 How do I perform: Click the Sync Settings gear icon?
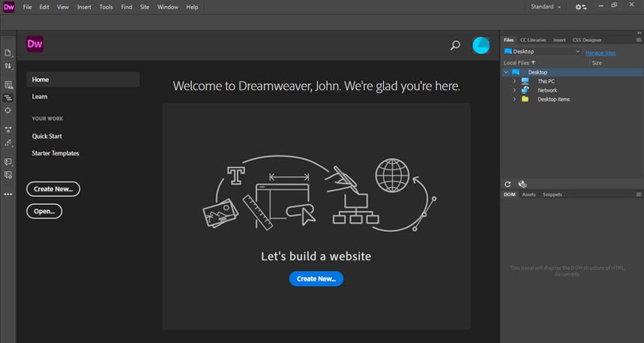point(581,7)
